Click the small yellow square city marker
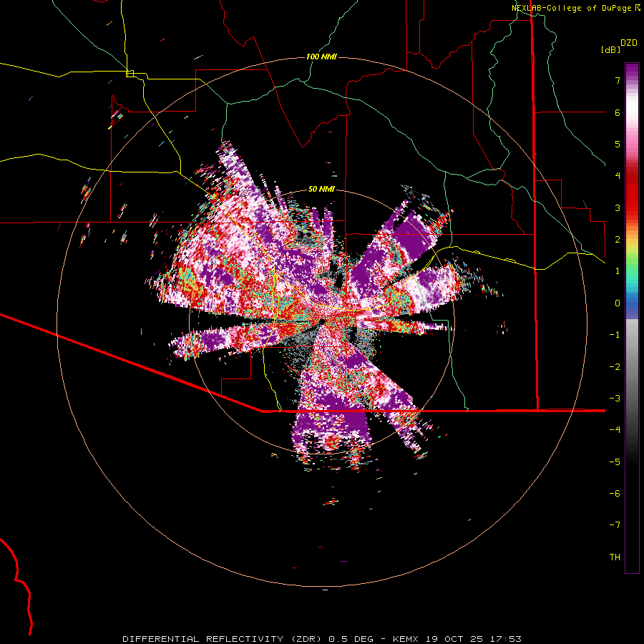644x644 pixels. [130, 74]
